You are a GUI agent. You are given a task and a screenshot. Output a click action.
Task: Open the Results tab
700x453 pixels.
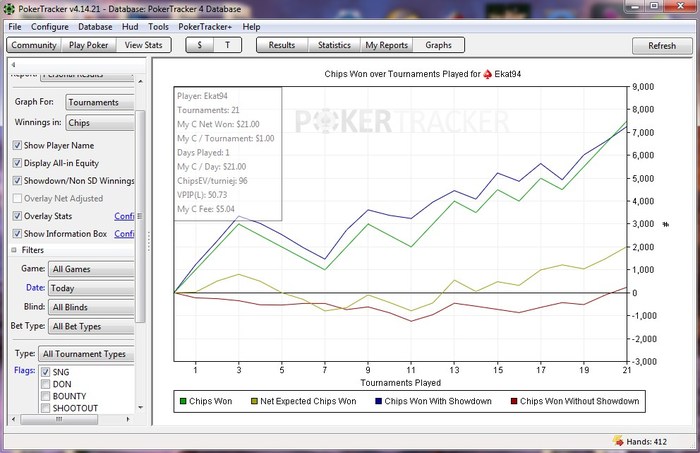(282, 45)
